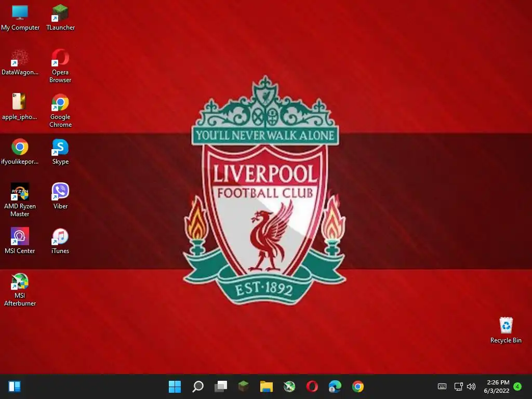Launch TLauncher from the desktop
This screenshot has height=399, width=532.
point(60,18)
